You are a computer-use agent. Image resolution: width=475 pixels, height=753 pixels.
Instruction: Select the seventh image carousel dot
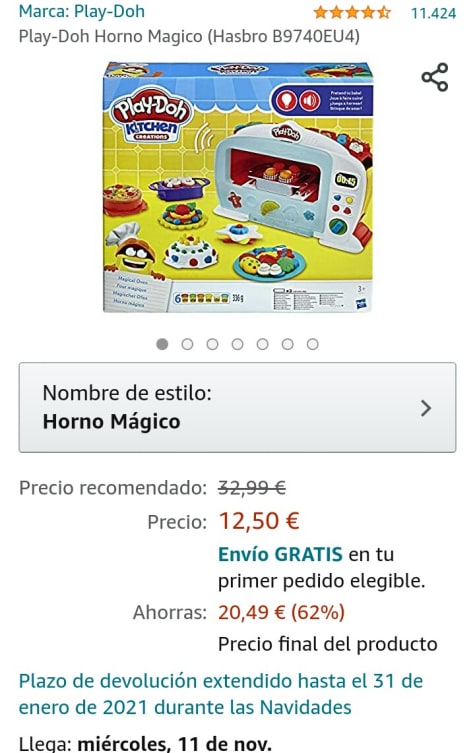tap(313, 344)
